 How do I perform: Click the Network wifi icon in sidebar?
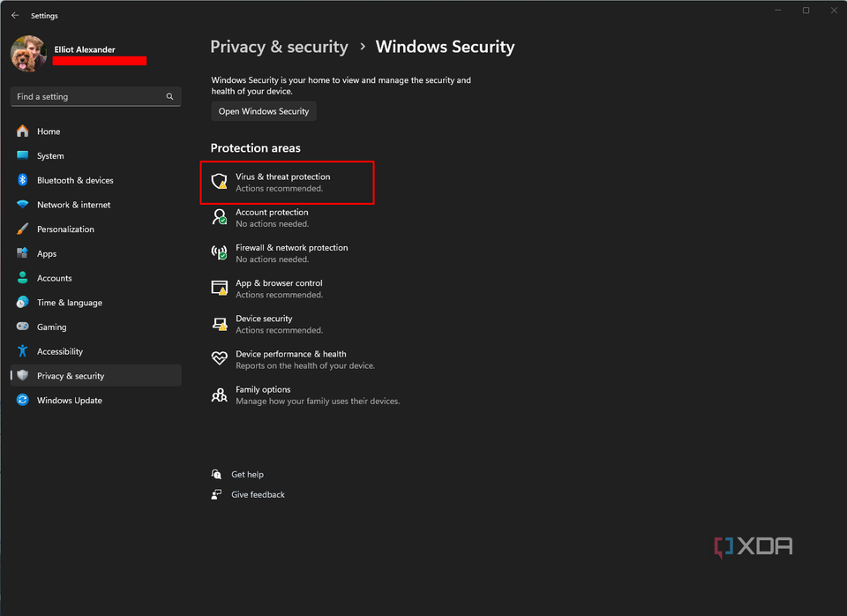(x=23, y=204)
